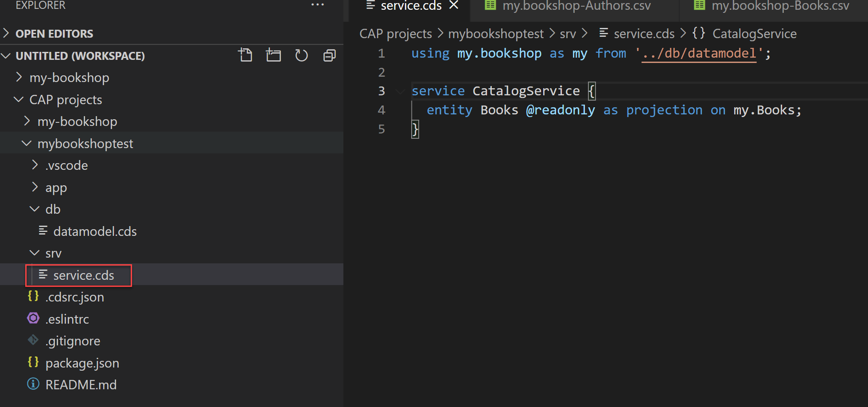
Task: Click the table icon on my.bookshop-Books.csv tab
Action: [699, 5]
